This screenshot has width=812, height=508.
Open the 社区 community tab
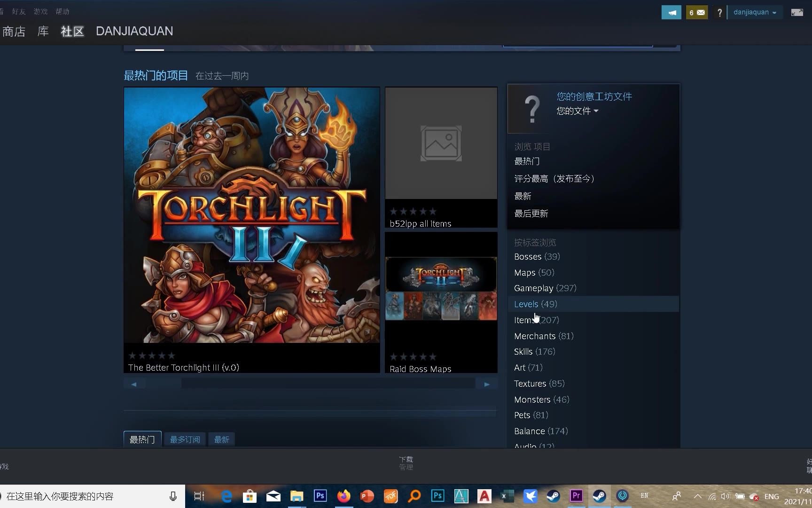click(x=72, y=32)
